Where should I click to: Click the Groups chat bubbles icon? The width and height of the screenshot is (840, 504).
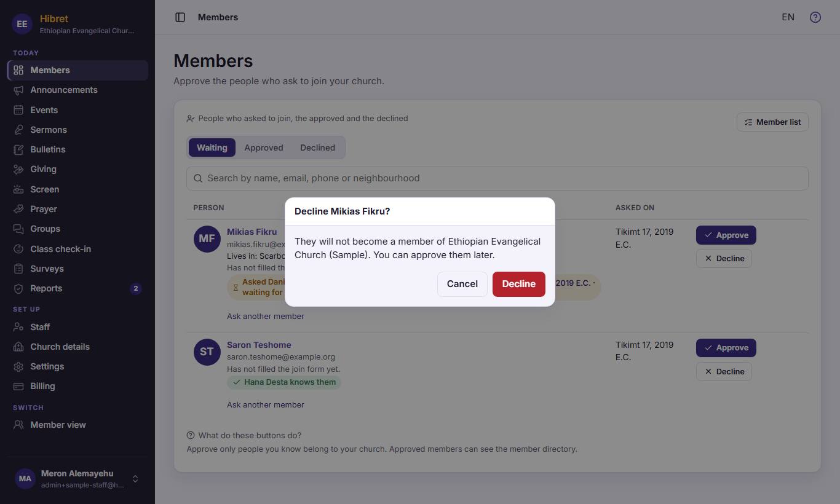click(18, 229)
